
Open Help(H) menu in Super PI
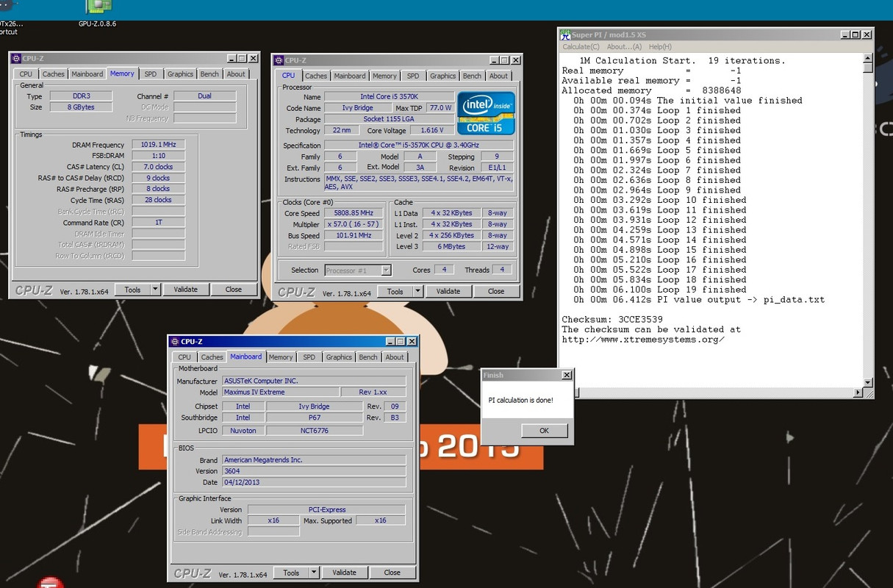[x=660, y=47]
